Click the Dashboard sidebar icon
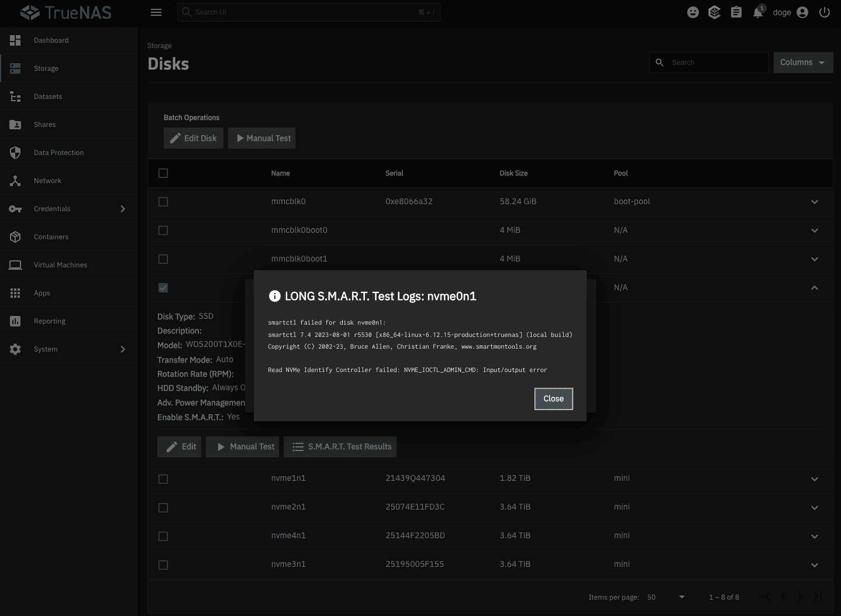Image resolution: width=841 pixels, height=616 pixels. click(x=15, y=40)
